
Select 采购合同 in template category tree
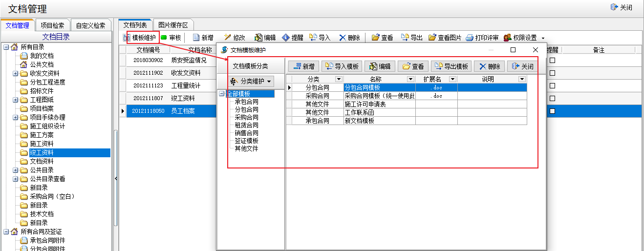click(246, 117)
